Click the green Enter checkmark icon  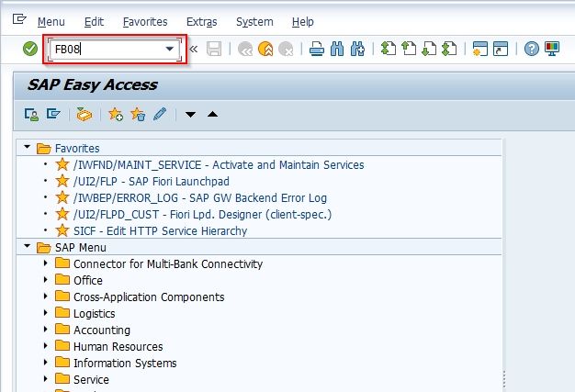pyautogui.click(x=30, y=49)
